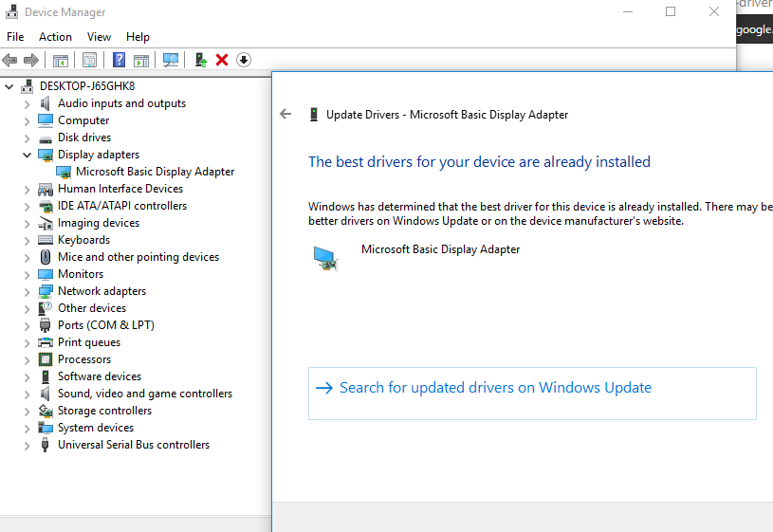Click the Software devices icon

coord(46,376)
